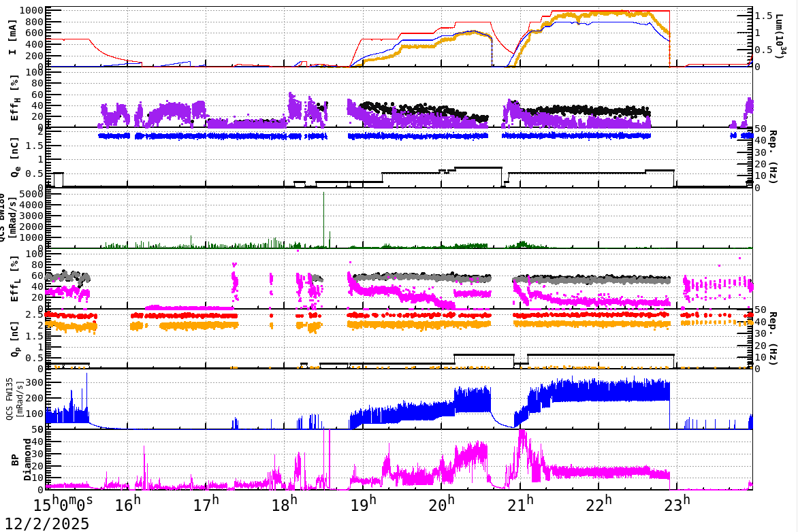This screenshot has width=798, height=532.
Task: Click the Rep. (Hz) title beside Q_e panel
Action: 772,157
